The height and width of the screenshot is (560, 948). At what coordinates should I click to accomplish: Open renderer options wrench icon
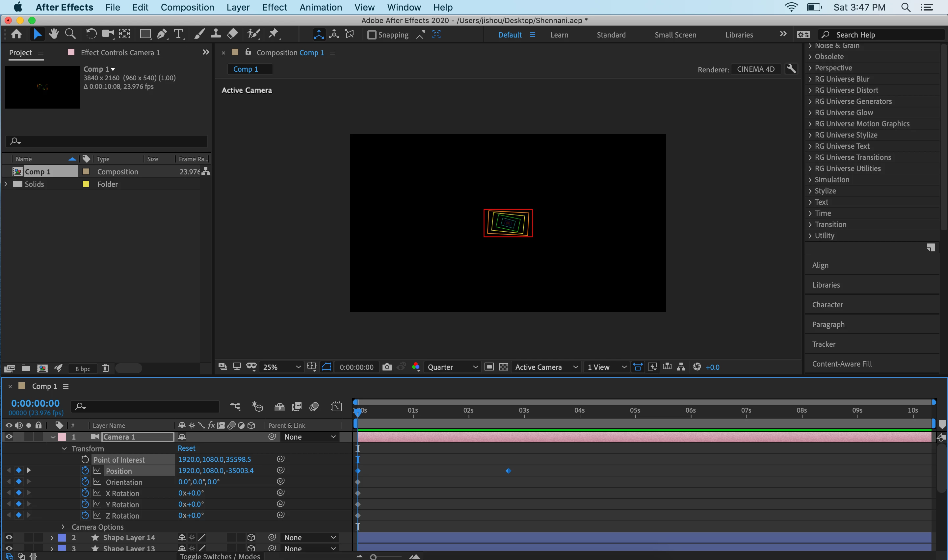coord(791,69)
